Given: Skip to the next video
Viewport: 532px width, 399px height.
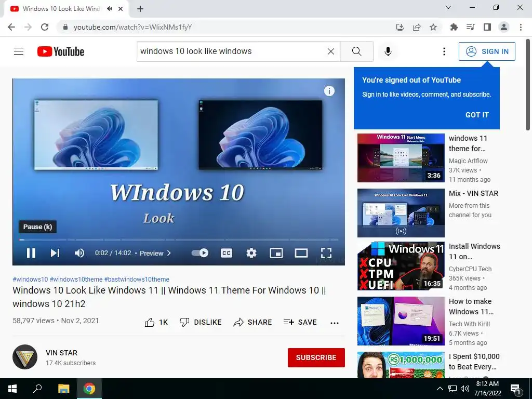Looking at the screenshot, I should [55, 253].
